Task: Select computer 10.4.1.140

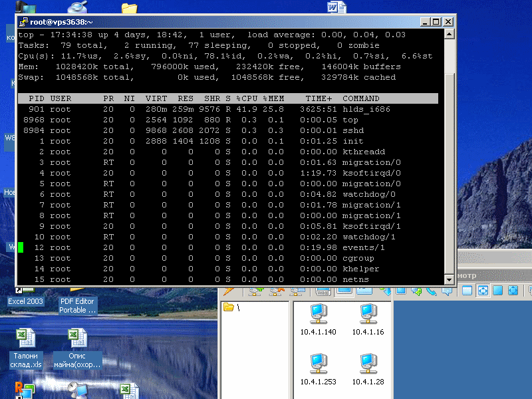Action: (318, 320)
